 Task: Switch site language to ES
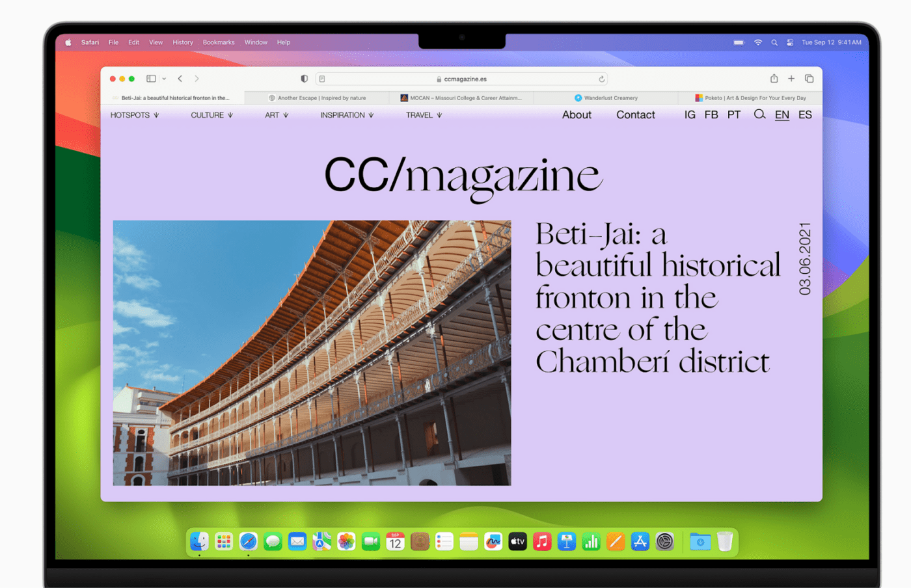pos(805,114)
